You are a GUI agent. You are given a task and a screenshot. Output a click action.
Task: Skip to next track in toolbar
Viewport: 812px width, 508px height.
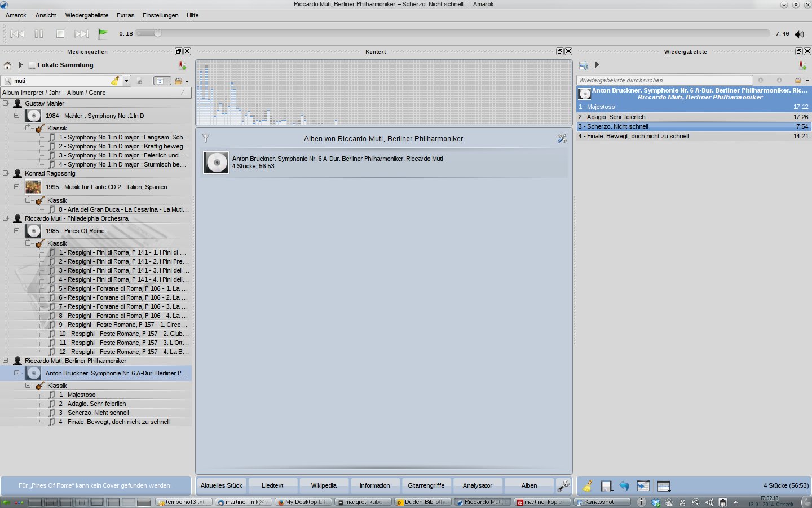pyautogui.click(x=81, y=34)
